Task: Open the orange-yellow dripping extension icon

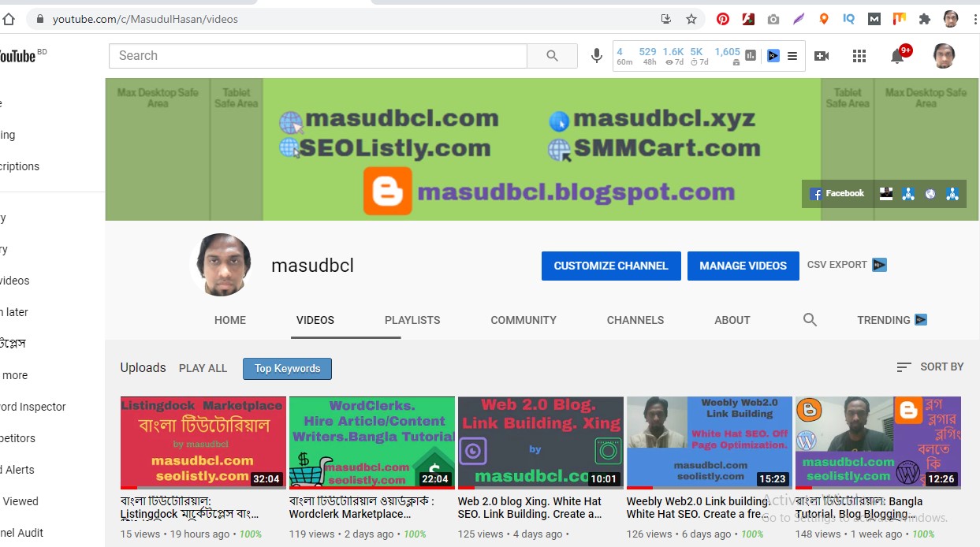Action: 900,19
